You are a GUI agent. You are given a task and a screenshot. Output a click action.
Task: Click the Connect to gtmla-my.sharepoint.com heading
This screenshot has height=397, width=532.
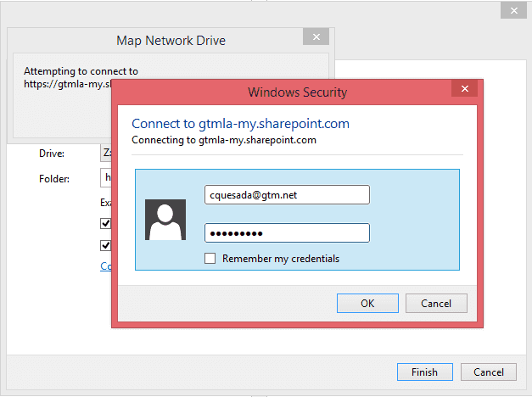point(240,124)
